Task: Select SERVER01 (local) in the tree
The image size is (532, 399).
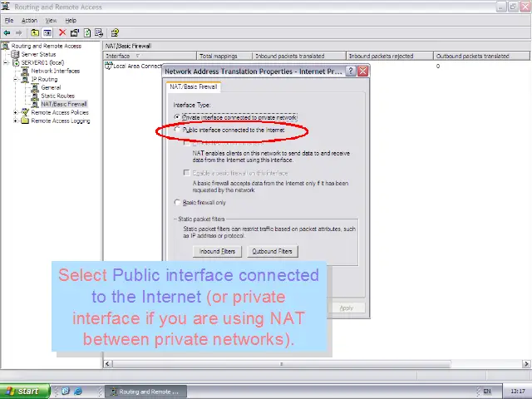Action: tap(42, 63)
